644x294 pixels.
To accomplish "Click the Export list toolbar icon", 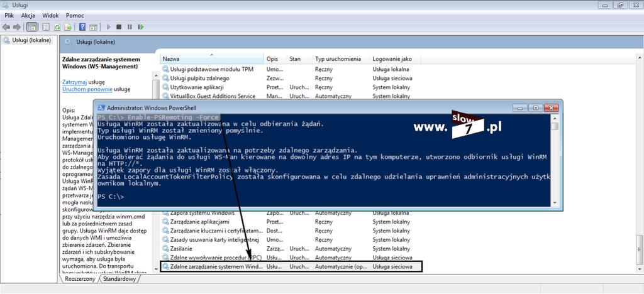I will click(68, 27).
